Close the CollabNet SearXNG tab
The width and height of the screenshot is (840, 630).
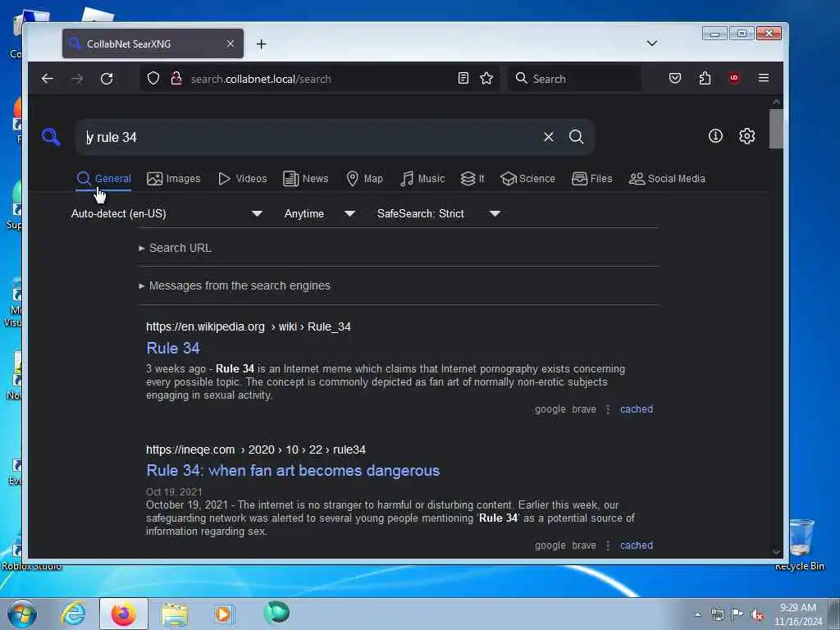click(231, 43)
